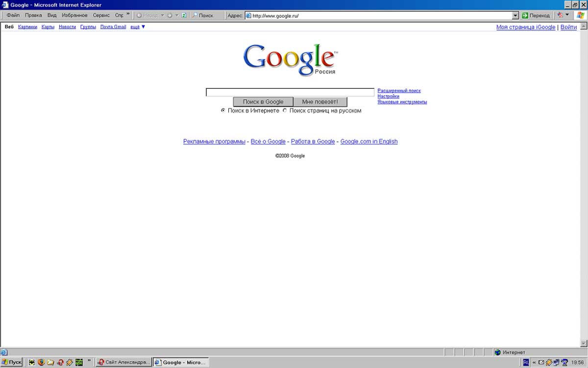This screenshot has width=588, height=368.
Task: Open the Сервис menu
Action: click(x=101, y=16)
